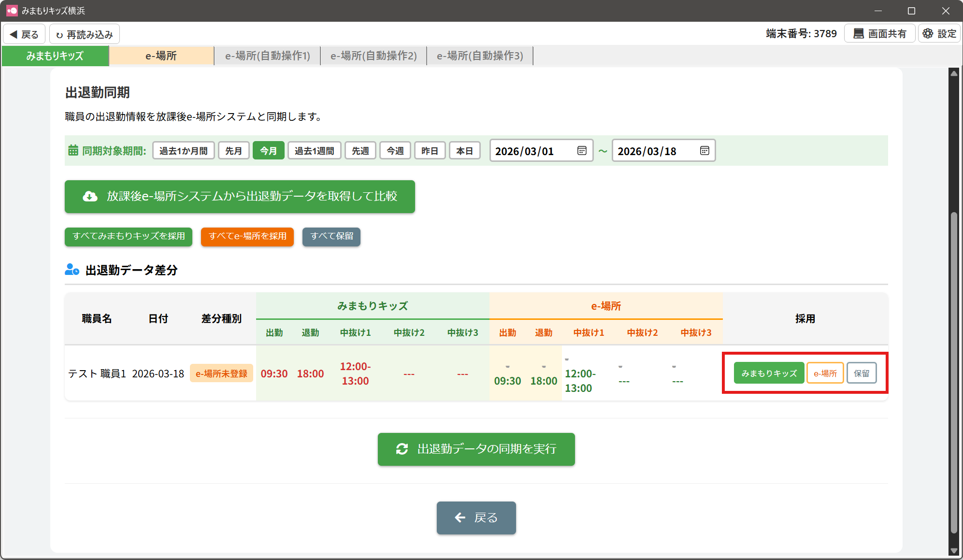Screen dimensions: 963x560
Task: Click the 2026/03/01 start date field
Action: point(532,151)
